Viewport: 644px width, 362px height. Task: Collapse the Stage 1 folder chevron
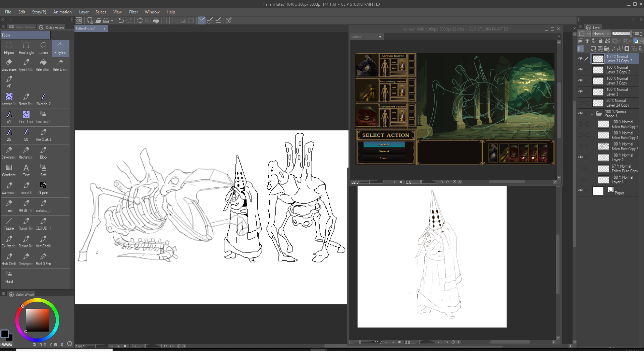(592, 114)
